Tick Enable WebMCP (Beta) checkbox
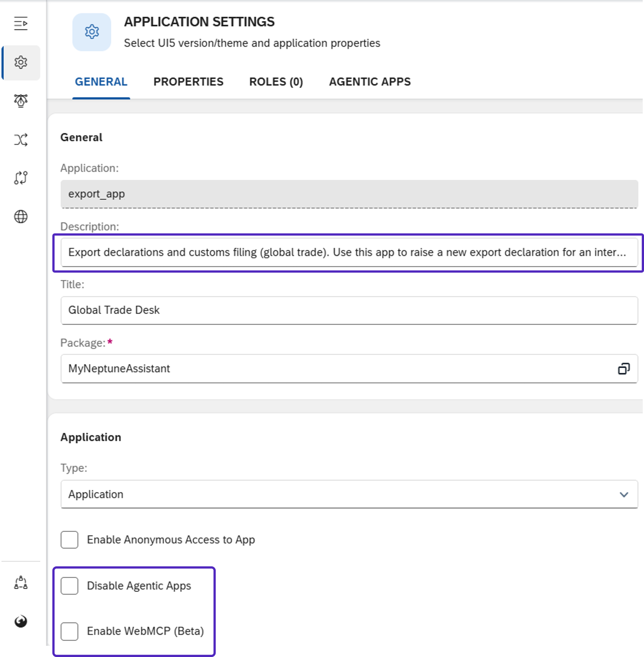The height and width of the screenshot is (657, 644). coord(69,631)
